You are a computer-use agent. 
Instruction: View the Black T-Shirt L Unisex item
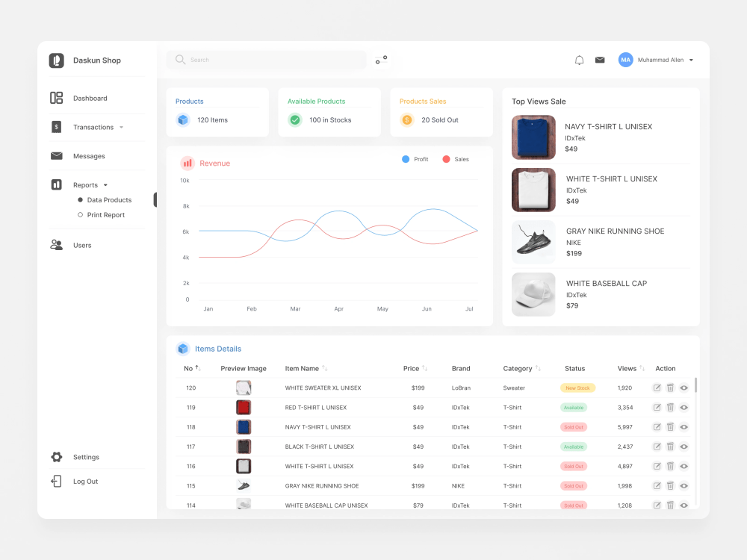[684, 447]
